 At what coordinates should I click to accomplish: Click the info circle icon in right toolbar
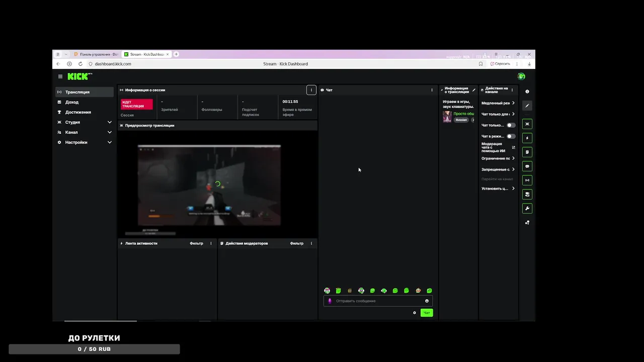527,92
